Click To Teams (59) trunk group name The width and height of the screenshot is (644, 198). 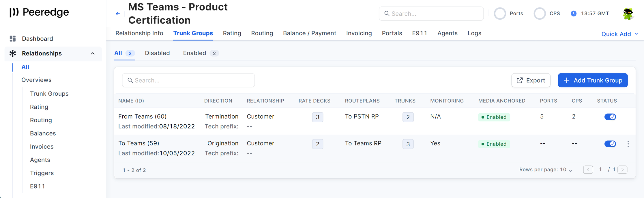click(x=139, y=143)
